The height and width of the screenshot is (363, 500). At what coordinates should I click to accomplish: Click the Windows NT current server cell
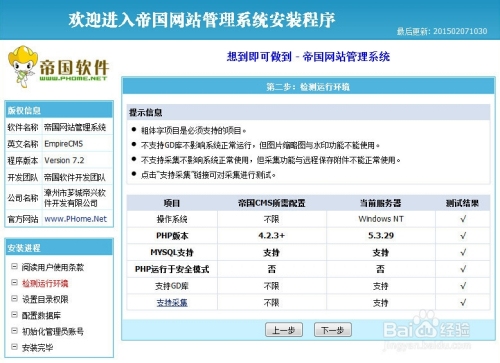click(x=381, y=219)
